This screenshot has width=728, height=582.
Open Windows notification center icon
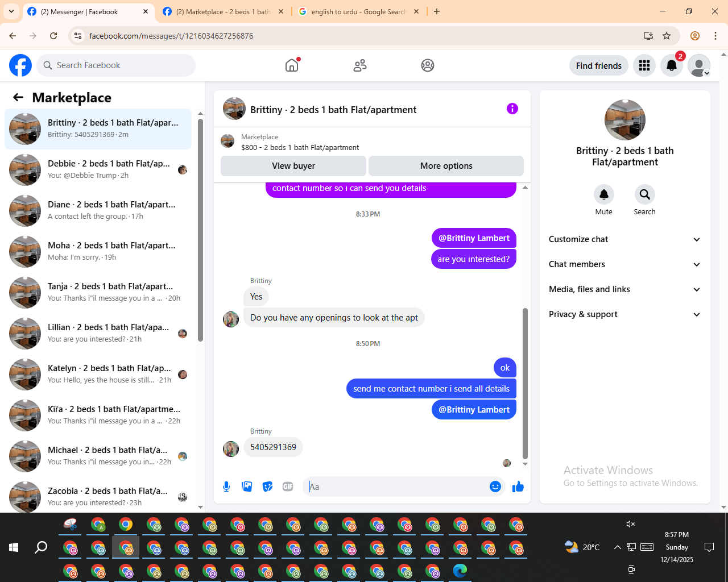point(709,547)
